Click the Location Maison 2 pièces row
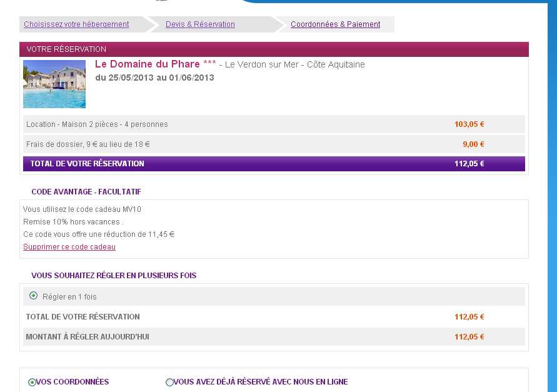 (97, 124)
